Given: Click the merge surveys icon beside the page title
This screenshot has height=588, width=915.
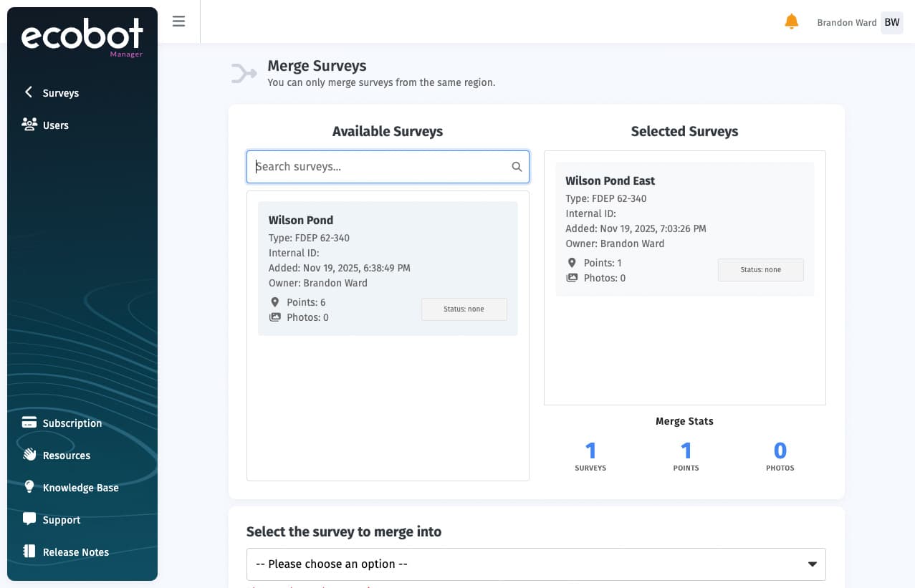Looking at the screenshot, I should (x=244, y=72).
